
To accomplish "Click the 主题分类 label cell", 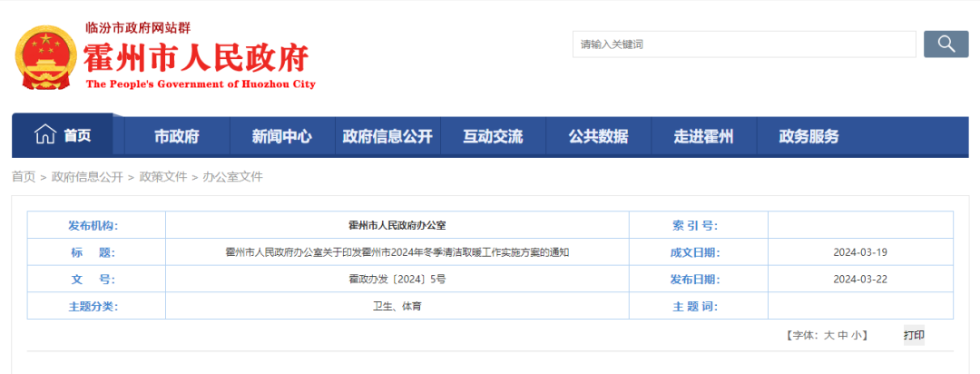I will [x=96, y=307].
